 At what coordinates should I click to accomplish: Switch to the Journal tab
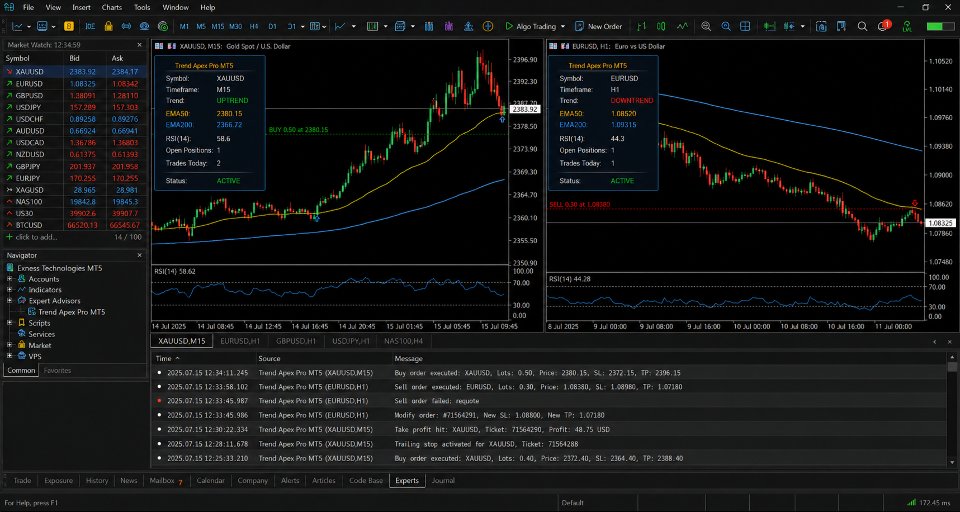(443, 481)
